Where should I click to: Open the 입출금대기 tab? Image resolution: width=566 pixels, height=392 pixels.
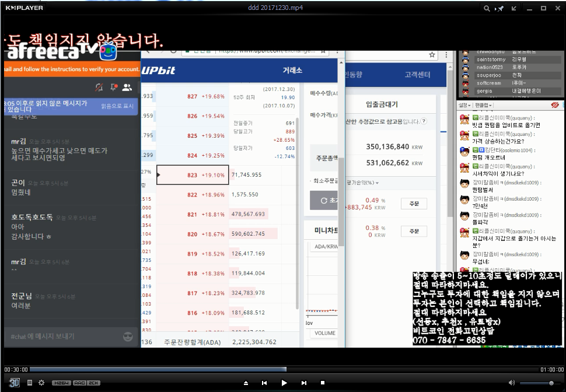click(x=382, y=104)
